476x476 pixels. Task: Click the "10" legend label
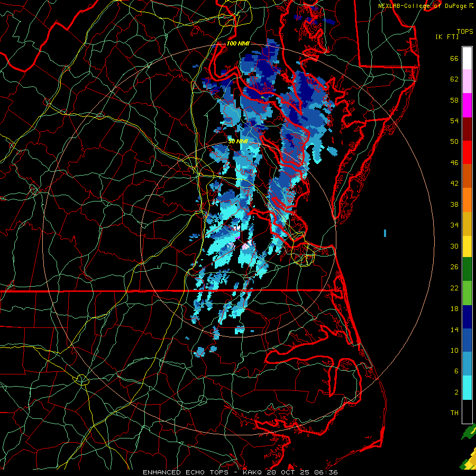tap(454, 350)
